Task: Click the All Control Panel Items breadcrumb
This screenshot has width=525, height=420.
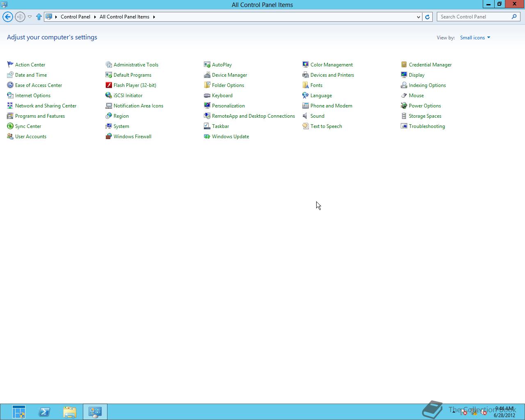Action: (124, 17)
